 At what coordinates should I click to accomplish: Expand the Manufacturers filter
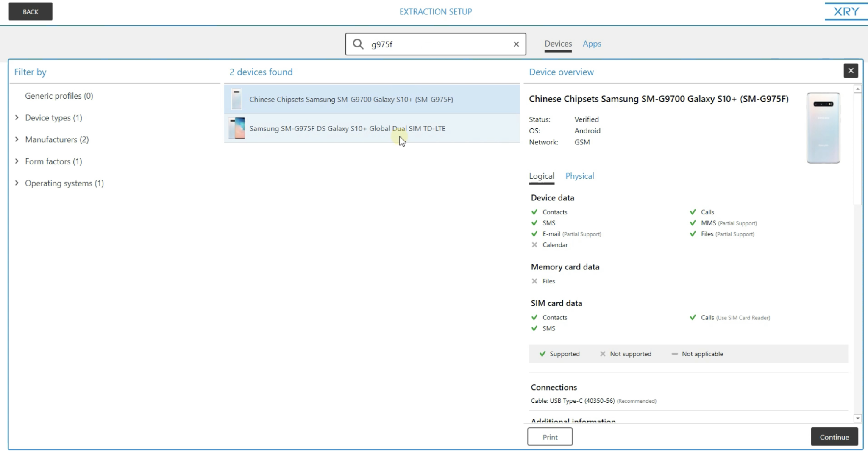coord(17,139)
